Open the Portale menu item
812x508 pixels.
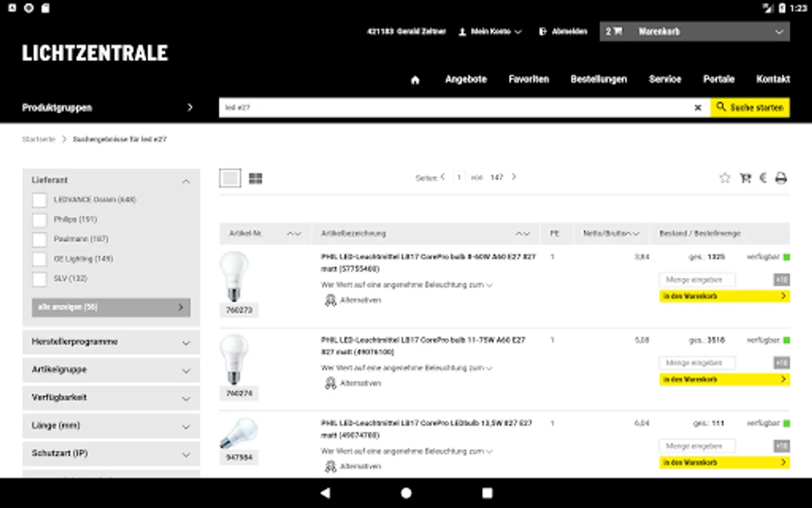pyautogui.click(x=719, y=80)
